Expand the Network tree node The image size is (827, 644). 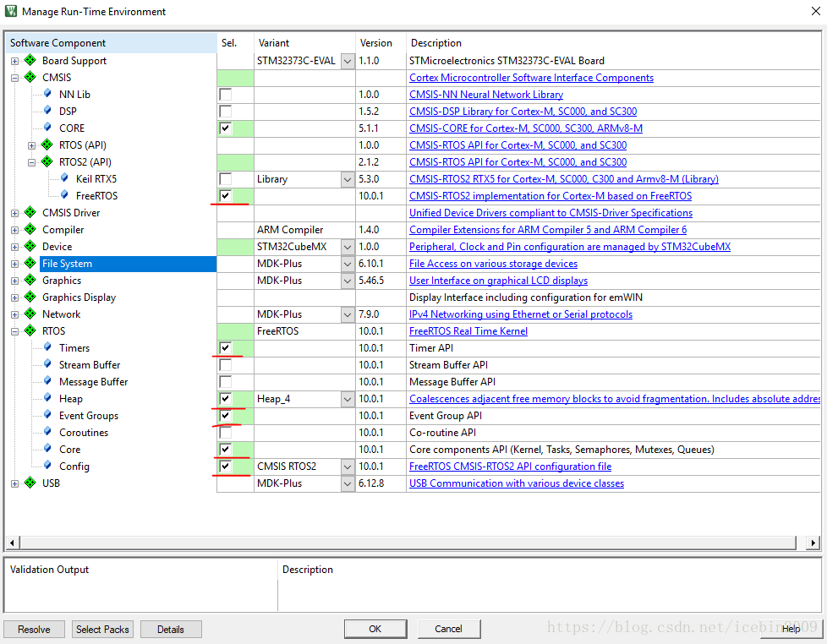click(x=14, y=314)
